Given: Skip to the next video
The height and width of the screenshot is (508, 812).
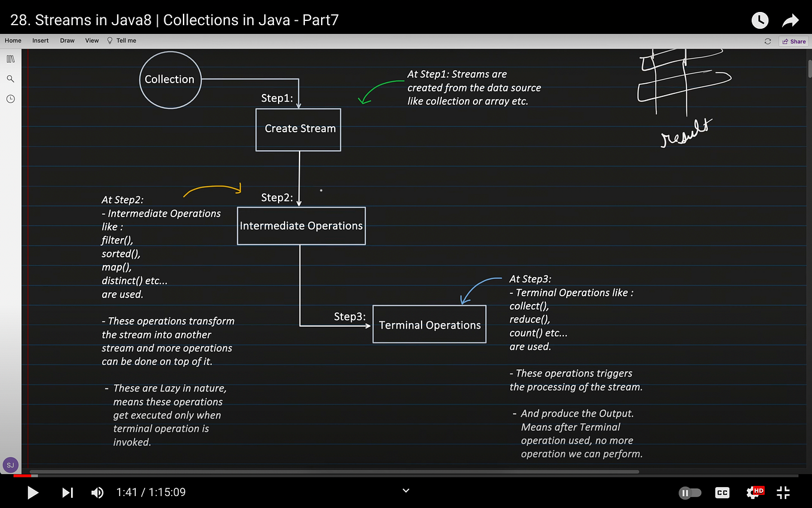Looking at the screenshot, I should [x=67, y=492].
